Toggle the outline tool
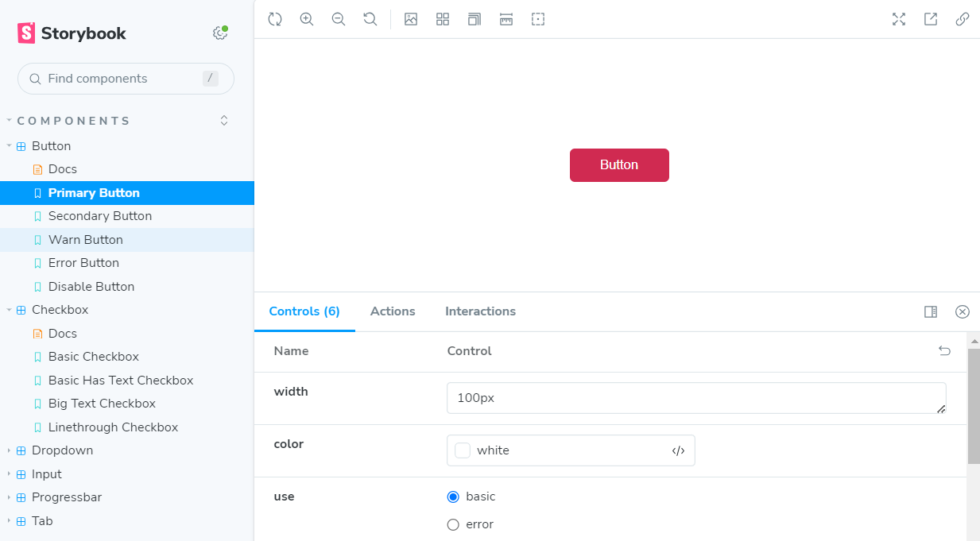The image size is (980, 541). click(x=538, y=19)
